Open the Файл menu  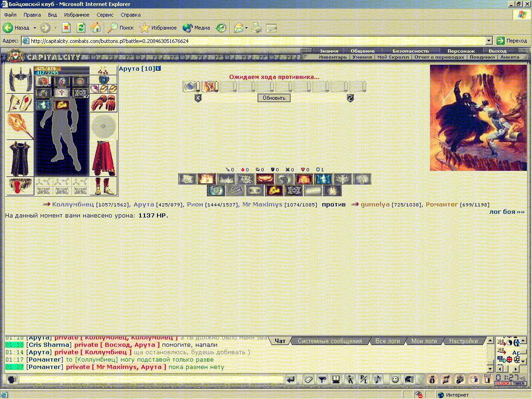click(11, 15)
